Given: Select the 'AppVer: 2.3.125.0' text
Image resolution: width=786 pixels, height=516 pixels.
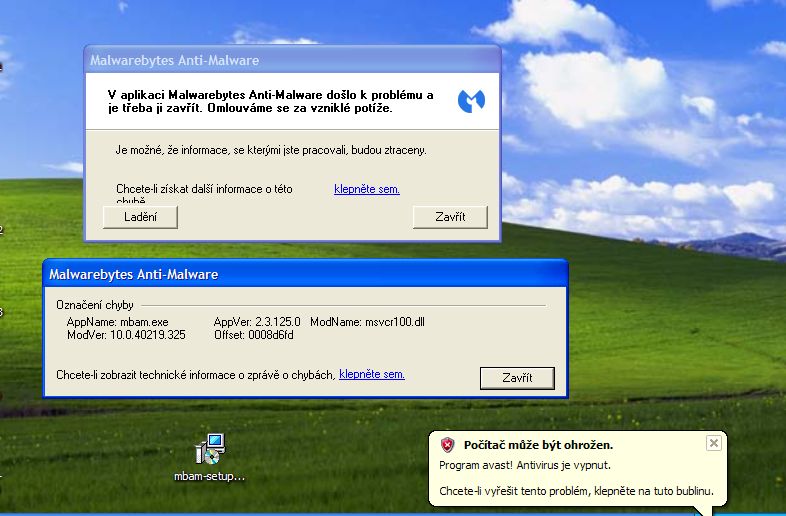Looking at the screenshot, I should pos(257,322).
